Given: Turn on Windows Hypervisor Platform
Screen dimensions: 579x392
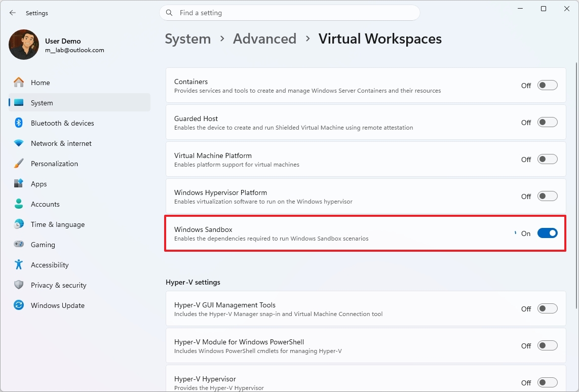Looking at the screenshot, I should (x=547, y=196).
